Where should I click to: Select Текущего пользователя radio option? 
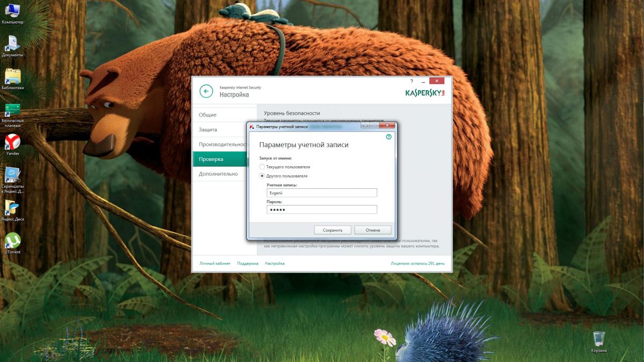tap(284, 167)
